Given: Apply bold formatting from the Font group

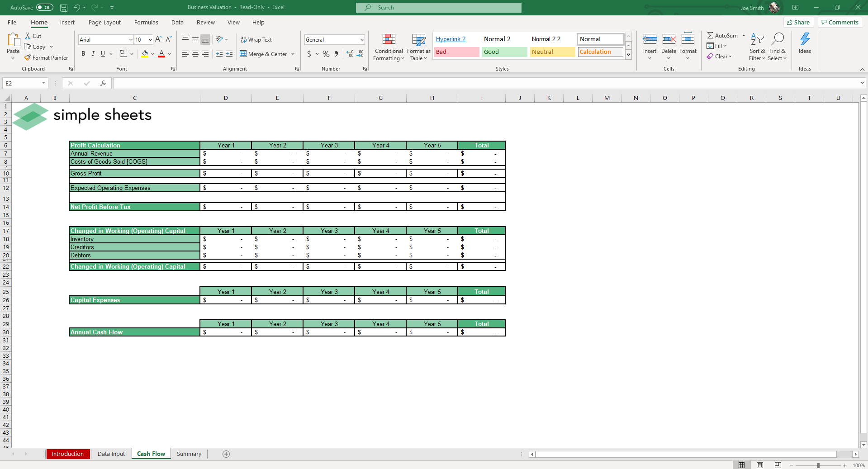Looking at the screenshot, I should coord(83,54).
